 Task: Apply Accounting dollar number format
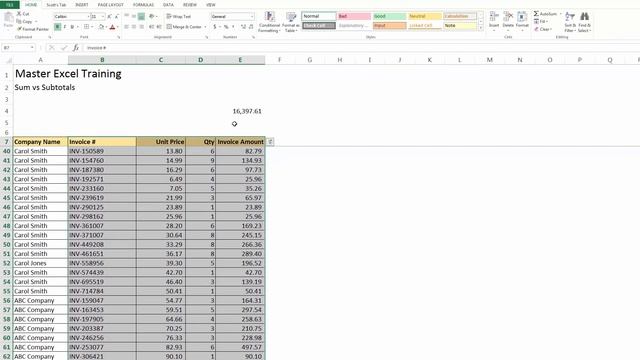point(215,27)
